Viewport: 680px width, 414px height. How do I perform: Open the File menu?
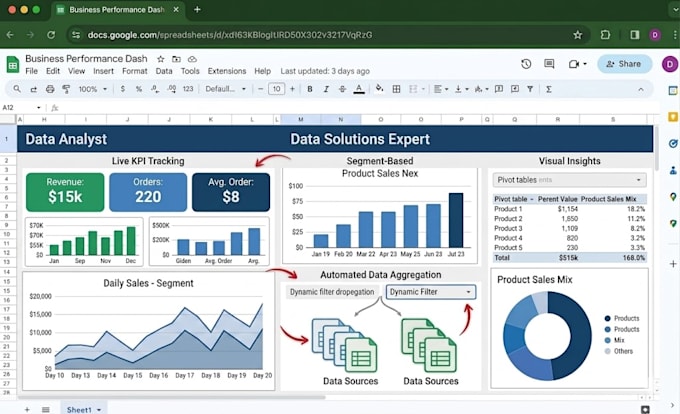[x=31, y=71]
